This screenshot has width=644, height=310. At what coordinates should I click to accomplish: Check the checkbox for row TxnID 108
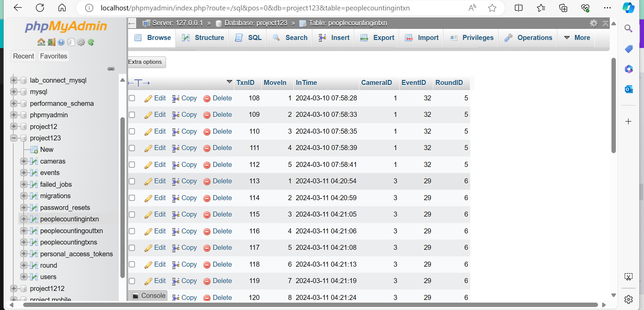pos(132,98)
